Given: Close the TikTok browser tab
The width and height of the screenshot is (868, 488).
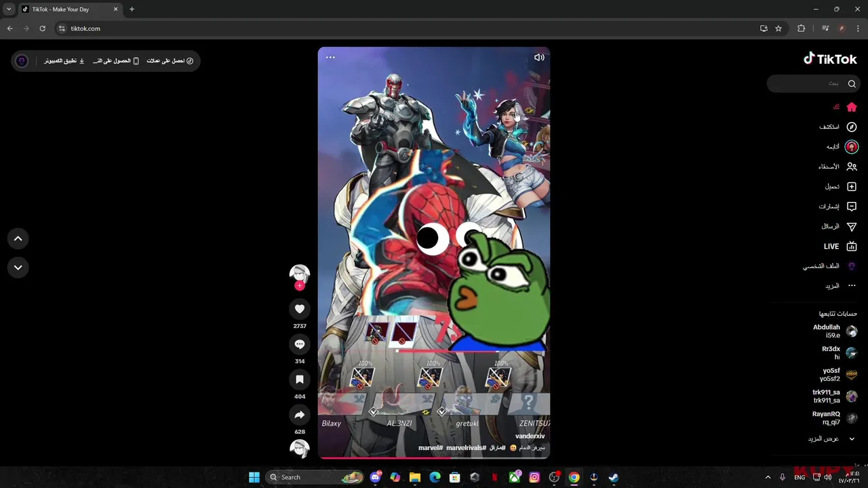Looking at the screenshot, I should tap(115, 9).
